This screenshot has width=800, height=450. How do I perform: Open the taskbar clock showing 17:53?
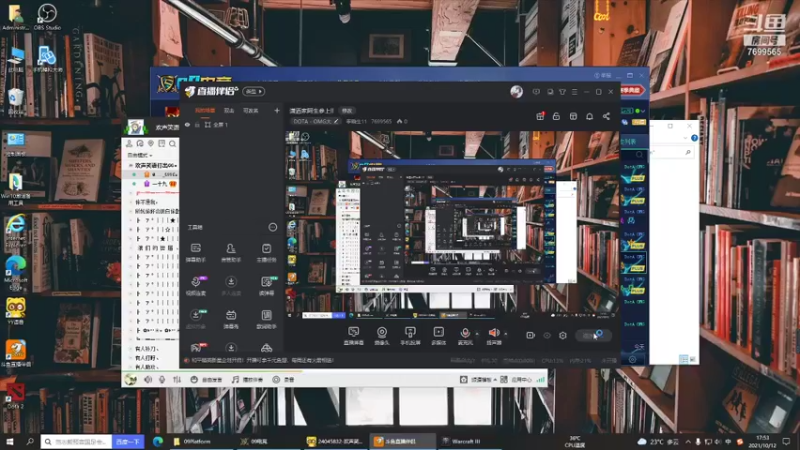point(762,441)
